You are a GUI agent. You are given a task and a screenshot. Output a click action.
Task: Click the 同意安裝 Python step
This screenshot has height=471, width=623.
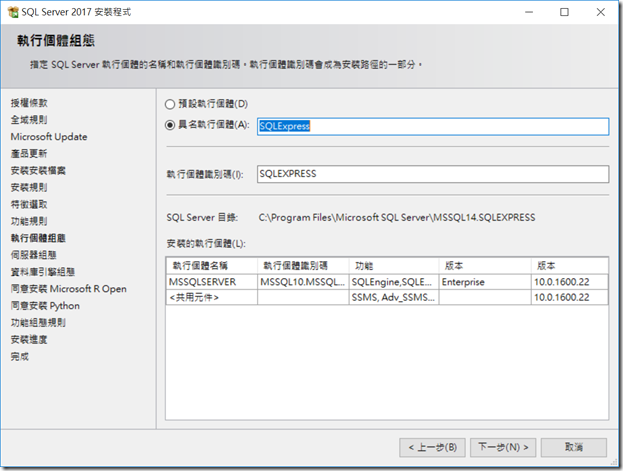[x=45, y=306]
